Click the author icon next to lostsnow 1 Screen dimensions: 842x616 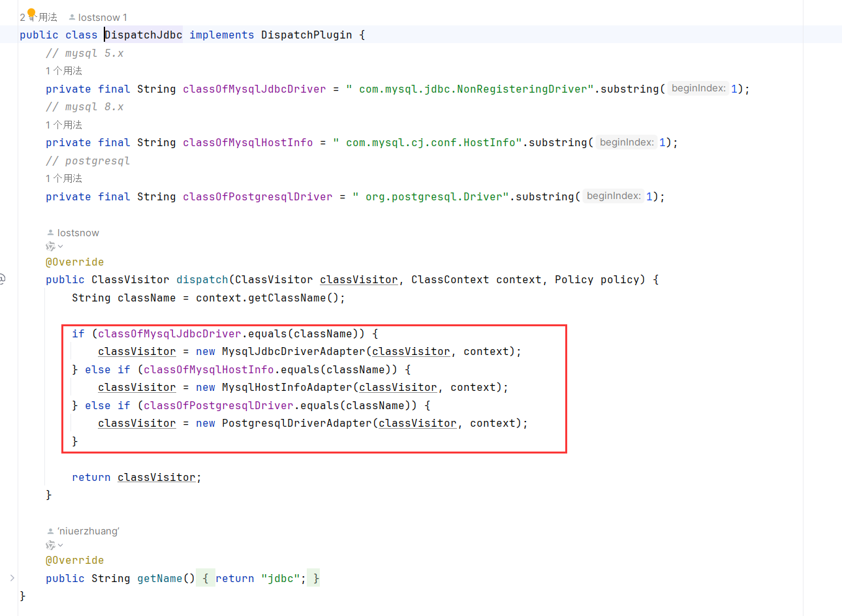pos(72,18)
